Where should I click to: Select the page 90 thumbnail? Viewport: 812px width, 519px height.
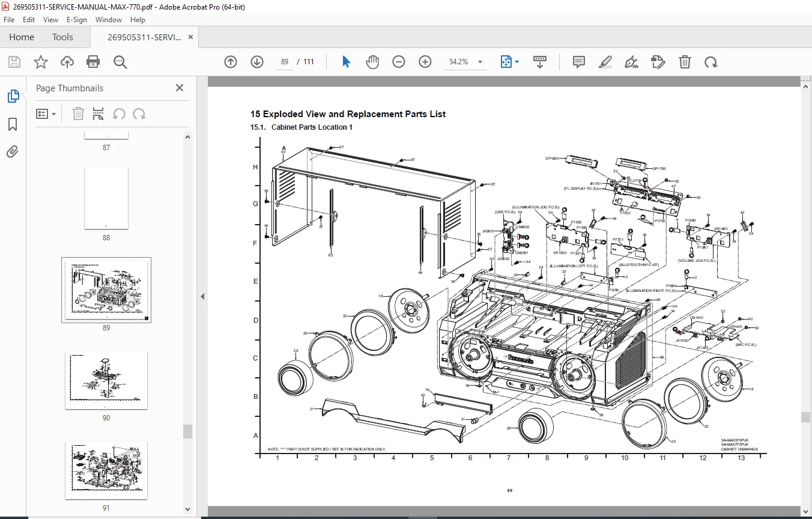point(106,380)
